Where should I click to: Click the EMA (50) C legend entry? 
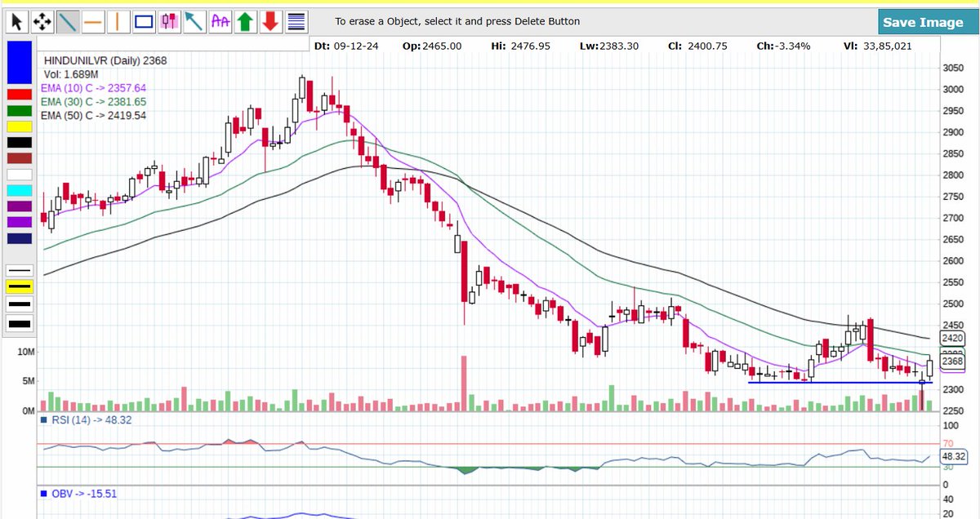coord(93,116)
